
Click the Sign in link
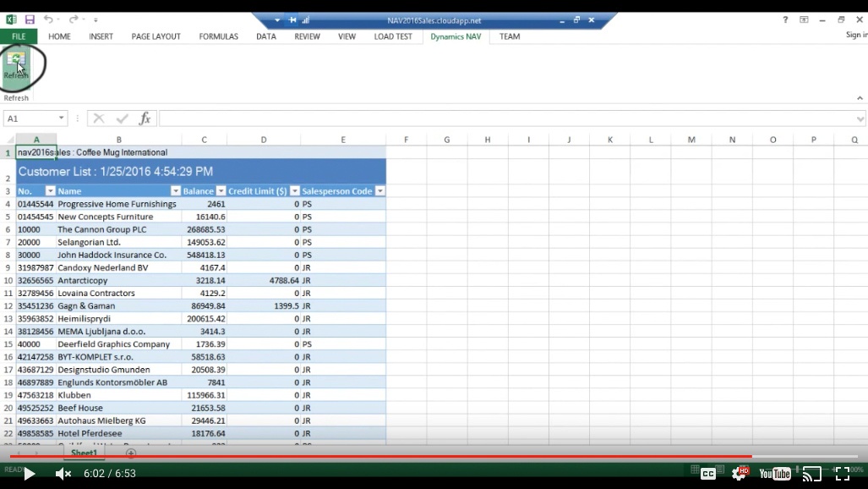point(856,35)
